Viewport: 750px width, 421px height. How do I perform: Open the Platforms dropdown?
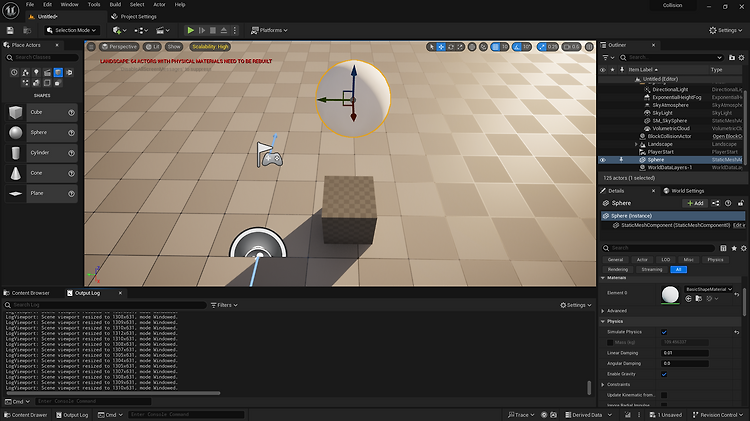click(x=269, y=30)
